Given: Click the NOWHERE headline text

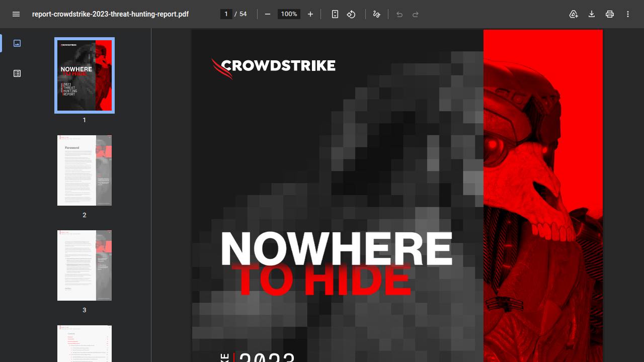Looking at the screenshot, I should [x=337, y=248].
